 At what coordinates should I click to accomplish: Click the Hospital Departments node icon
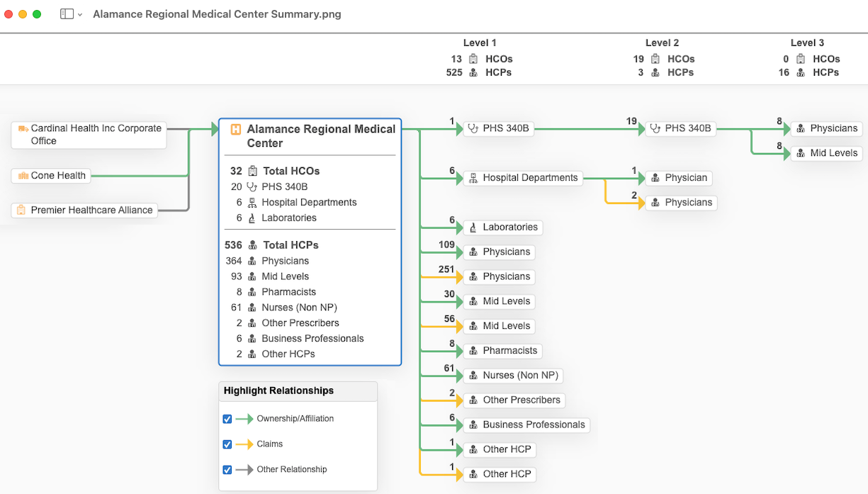(473, 178)
